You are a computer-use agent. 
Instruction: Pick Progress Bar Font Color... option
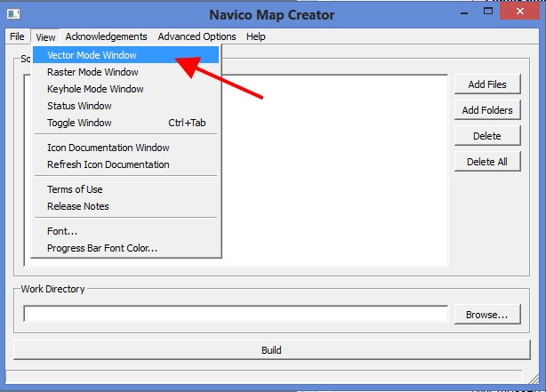coord(102,248)
